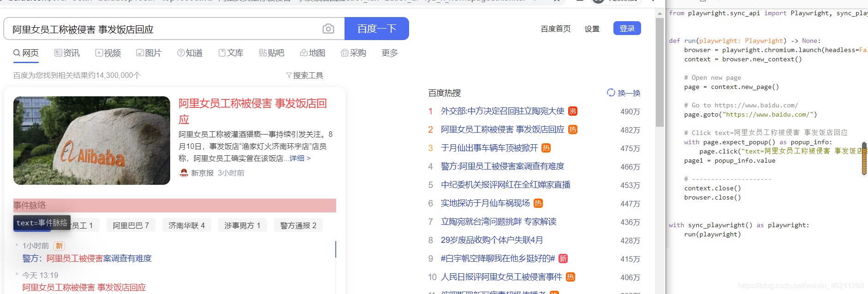This screenshot has width=868, height=294.
Task: Click the 新京报 source icon
Action: pyautogui.click(x=184, y=173)
